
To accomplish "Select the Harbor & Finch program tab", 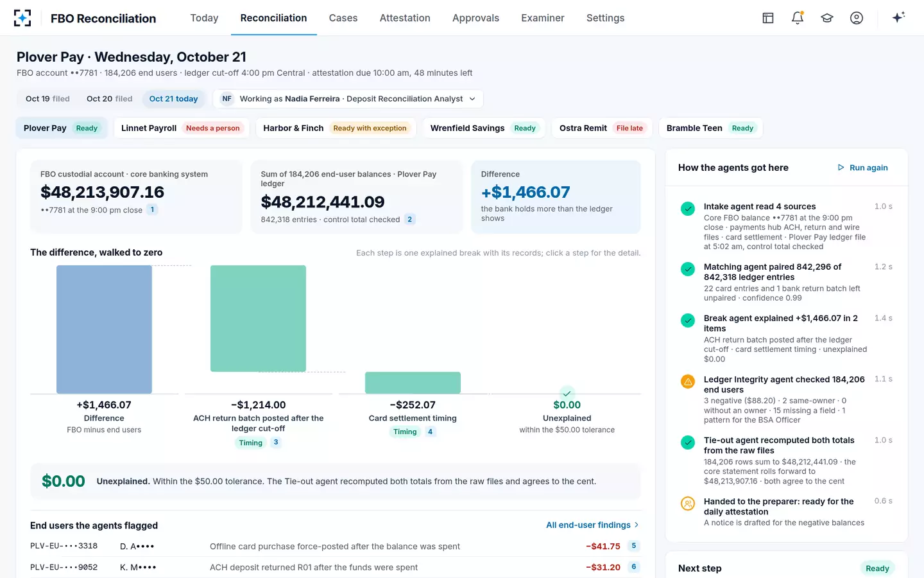I will tap(335, 128).
